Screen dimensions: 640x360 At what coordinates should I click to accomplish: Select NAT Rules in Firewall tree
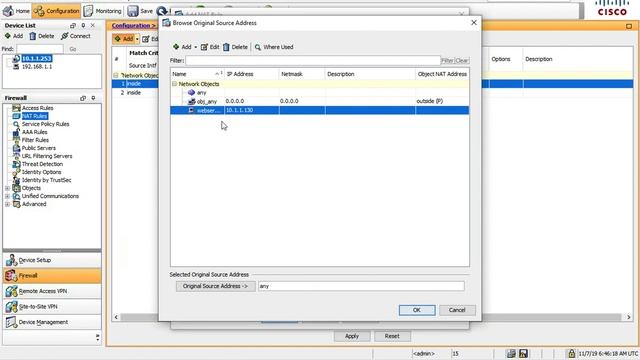pos(35,116)
